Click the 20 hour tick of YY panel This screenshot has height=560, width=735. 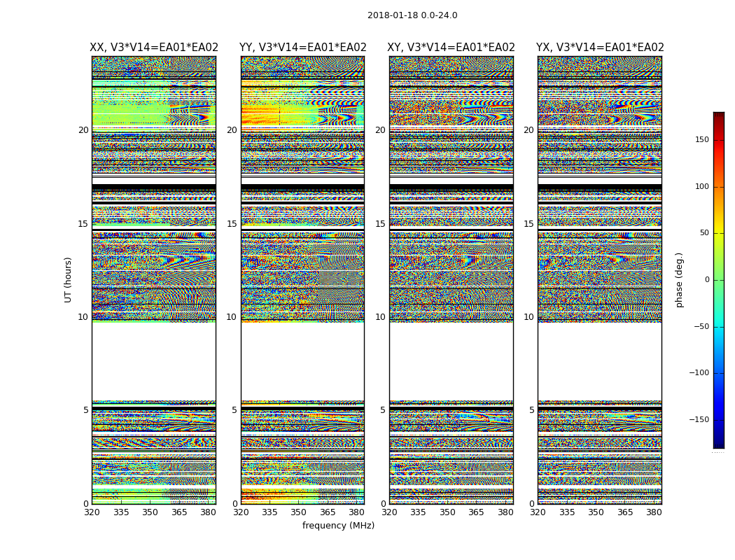[232, 130]
